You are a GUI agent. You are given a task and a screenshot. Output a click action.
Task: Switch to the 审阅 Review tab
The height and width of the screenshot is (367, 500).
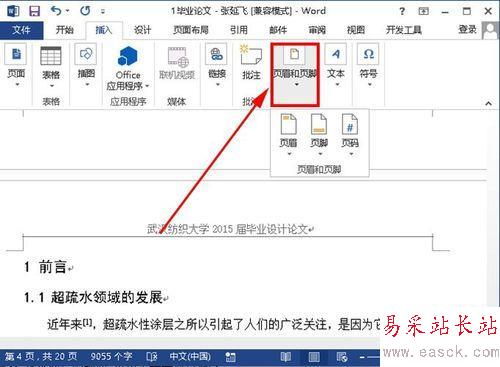click(x=317, y=30)
